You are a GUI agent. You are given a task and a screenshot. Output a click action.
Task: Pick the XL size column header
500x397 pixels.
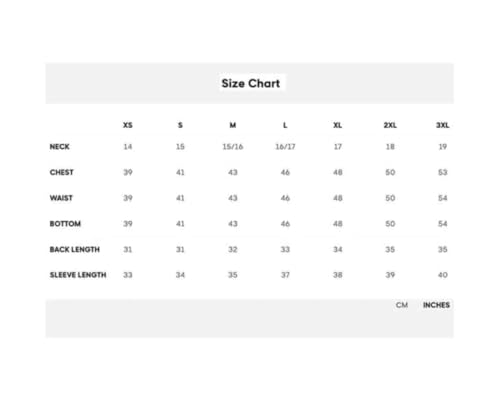[338, 125]
